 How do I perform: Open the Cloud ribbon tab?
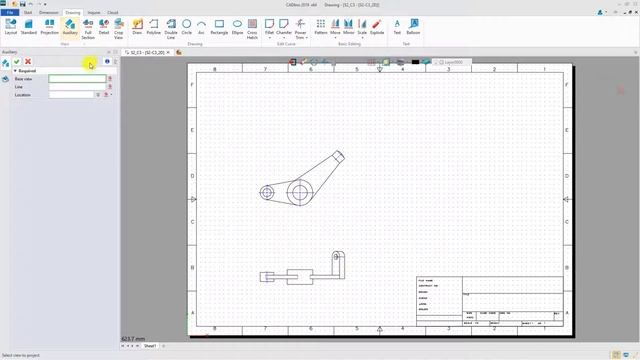click(x=113, y=13)
